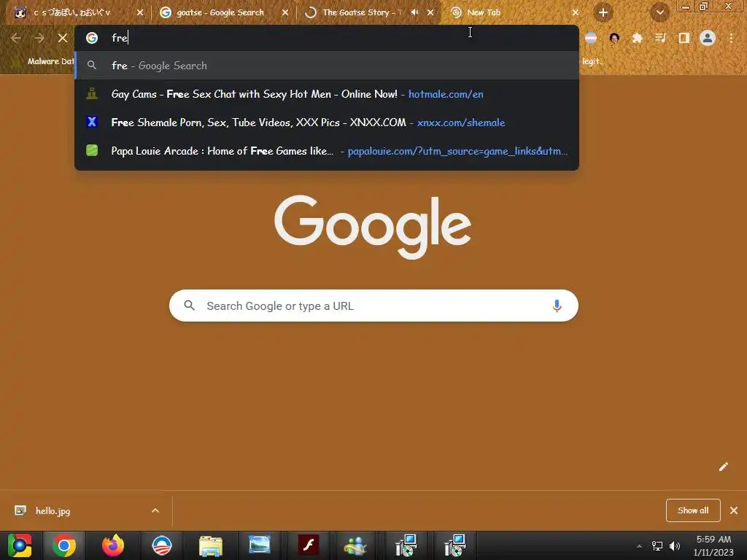Focus the 'Search Google or type a URL' box
The image size is (747, 560).
[x=373, y=306]
